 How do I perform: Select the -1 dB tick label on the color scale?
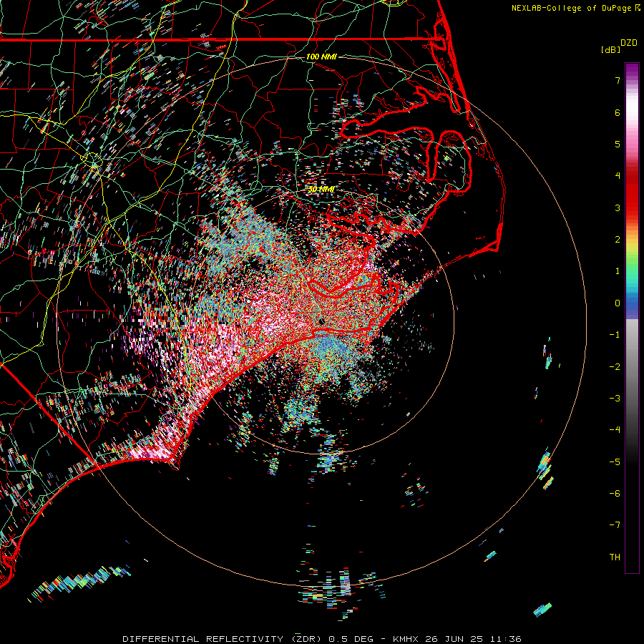tap(615, 335)
